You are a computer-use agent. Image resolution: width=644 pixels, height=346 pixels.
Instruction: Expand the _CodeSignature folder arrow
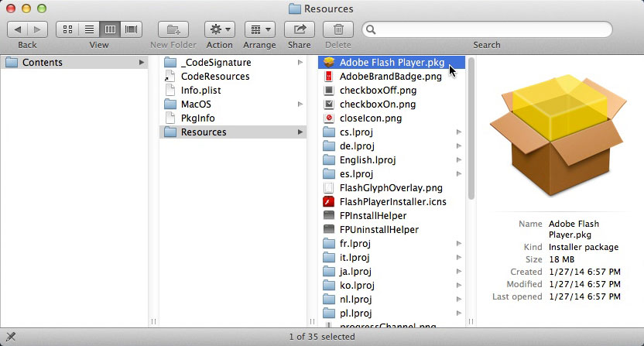coord(300,63)
